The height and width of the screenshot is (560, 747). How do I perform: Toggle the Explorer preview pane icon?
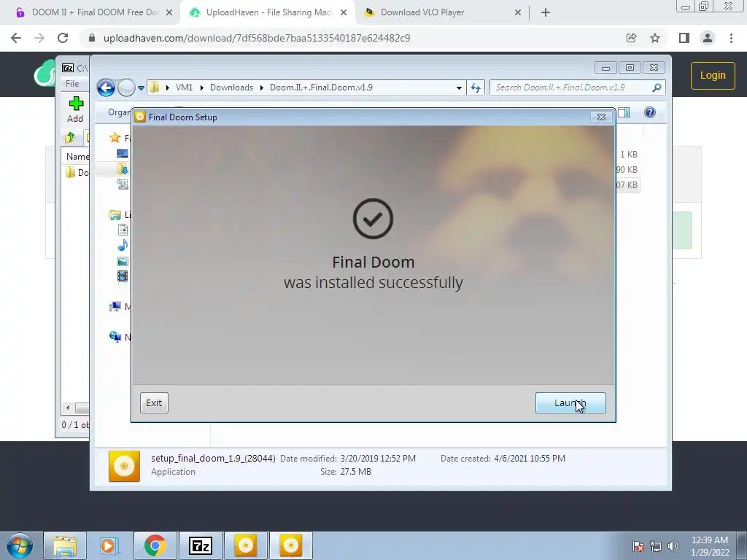pyautogui.click(x=624, y=112)
